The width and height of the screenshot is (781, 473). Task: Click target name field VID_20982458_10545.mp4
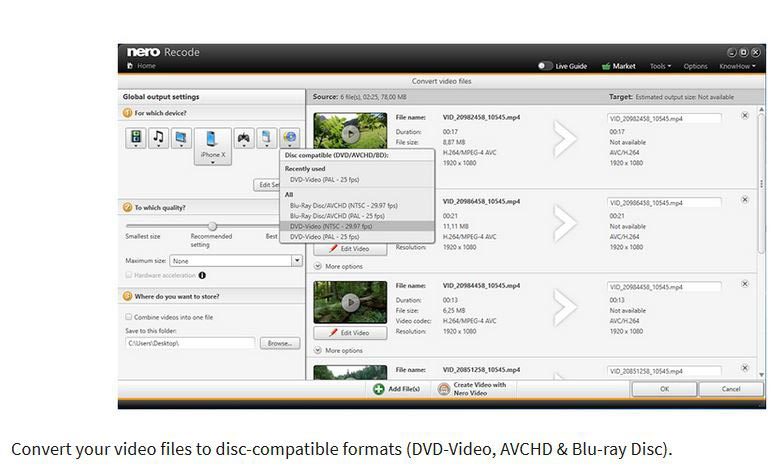pos(664,118)
